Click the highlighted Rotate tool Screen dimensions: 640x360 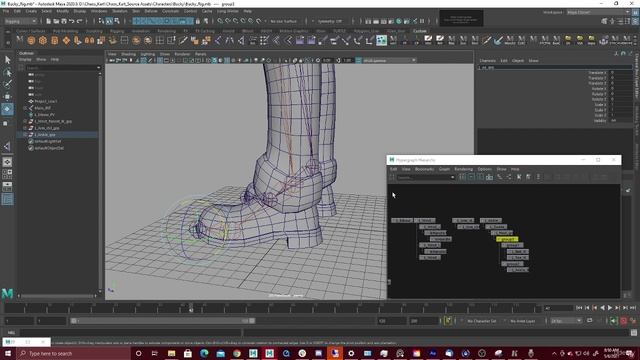7,109
